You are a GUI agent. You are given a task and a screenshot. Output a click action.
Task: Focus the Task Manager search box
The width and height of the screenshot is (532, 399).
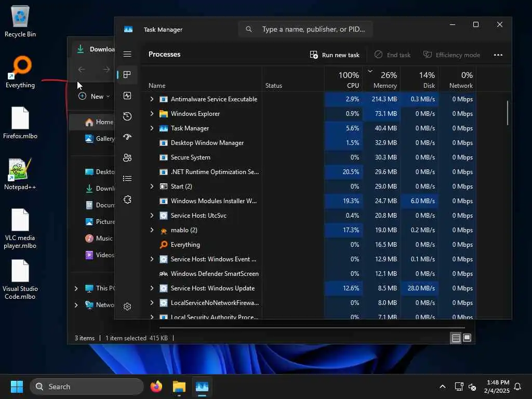[305, 30]
